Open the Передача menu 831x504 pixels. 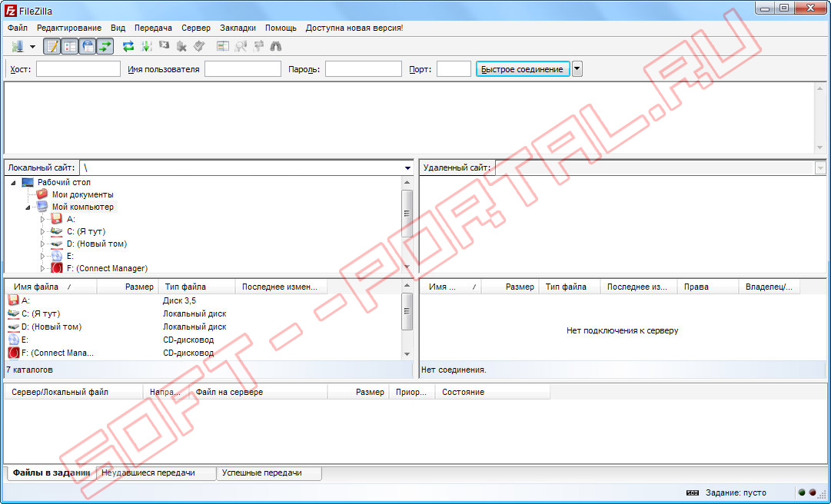(x=153, y=28)
